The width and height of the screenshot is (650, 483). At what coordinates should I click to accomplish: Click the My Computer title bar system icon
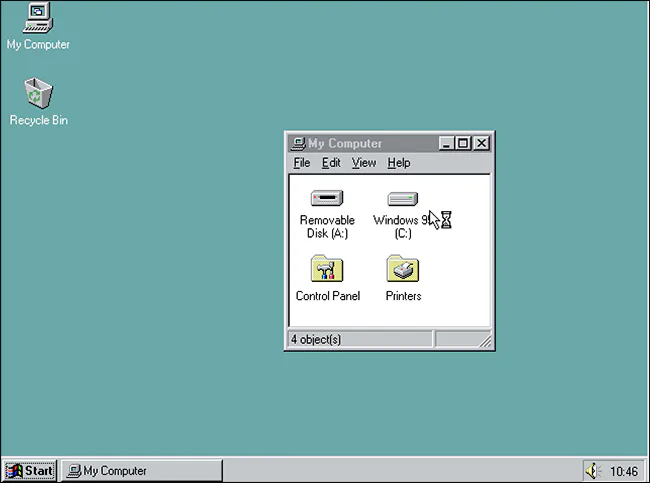pyautogui.click(x=298, y=143)
